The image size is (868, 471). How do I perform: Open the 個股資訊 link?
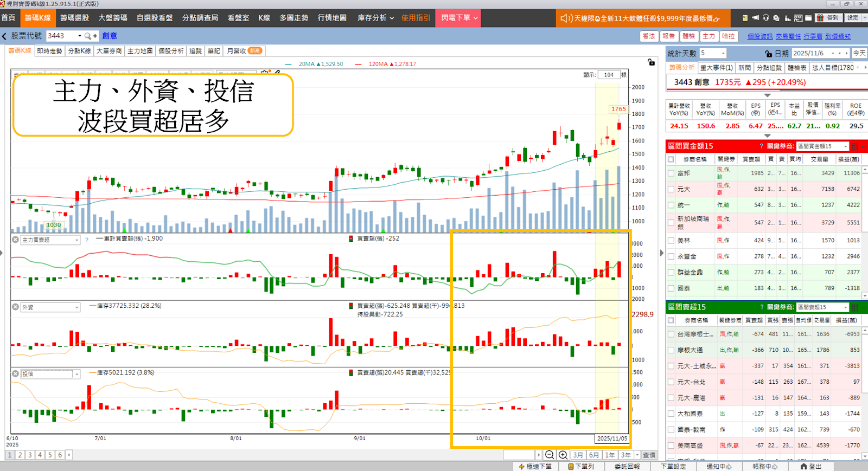pos(759,36)
